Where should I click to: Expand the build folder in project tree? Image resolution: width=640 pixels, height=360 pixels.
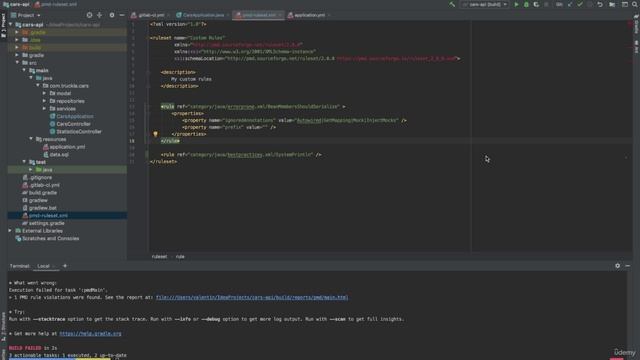coord(17,47)
